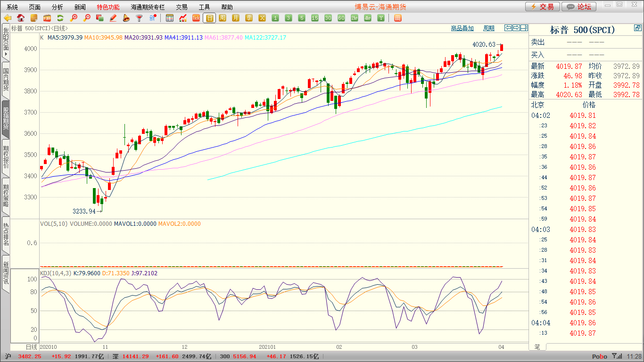
Task: Click the last orange grid toolbar icon
Action: 397,18
